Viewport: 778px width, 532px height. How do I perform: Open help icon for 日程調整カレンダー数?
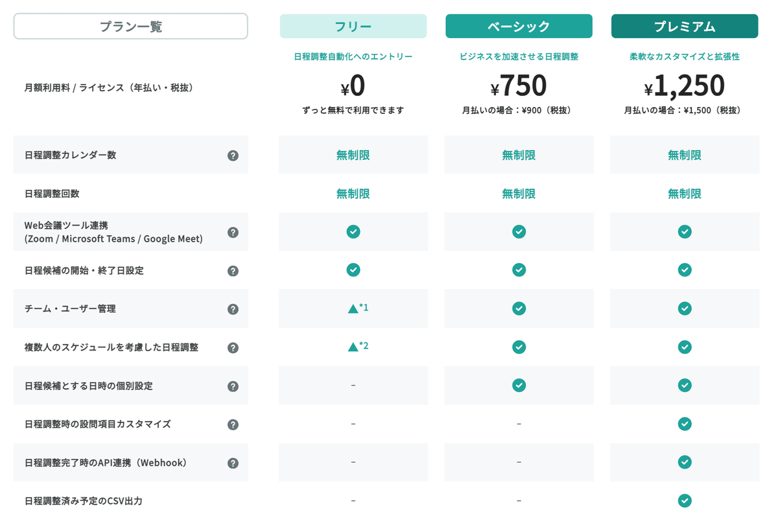click(x=233, y=154)
